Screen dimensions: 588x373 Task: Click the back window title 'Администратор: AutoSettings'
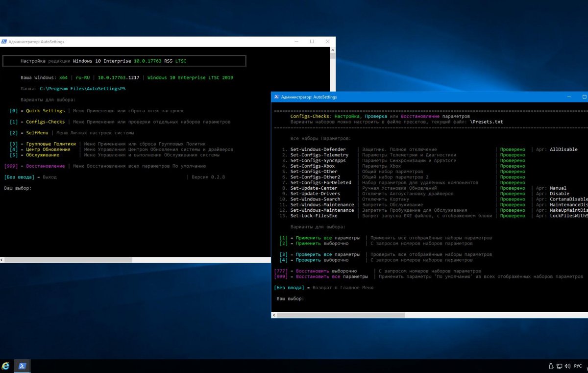point(36,42)
